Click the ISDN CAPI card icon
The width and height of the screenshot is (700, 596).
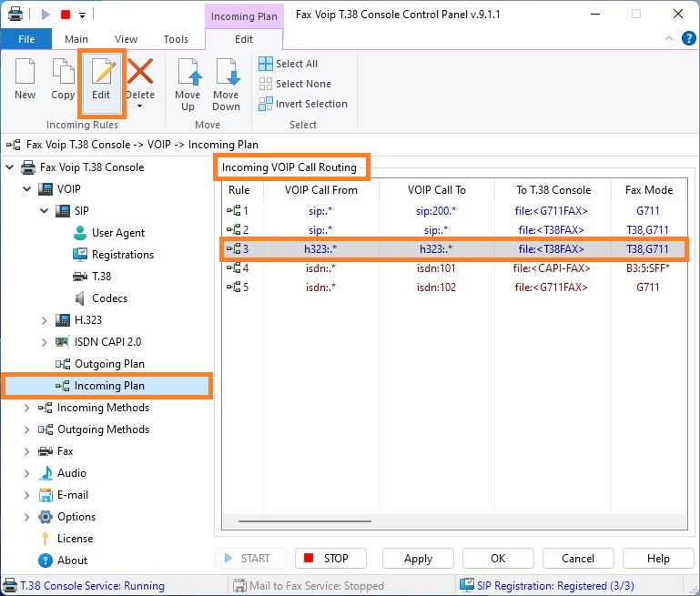pos(62,342)
